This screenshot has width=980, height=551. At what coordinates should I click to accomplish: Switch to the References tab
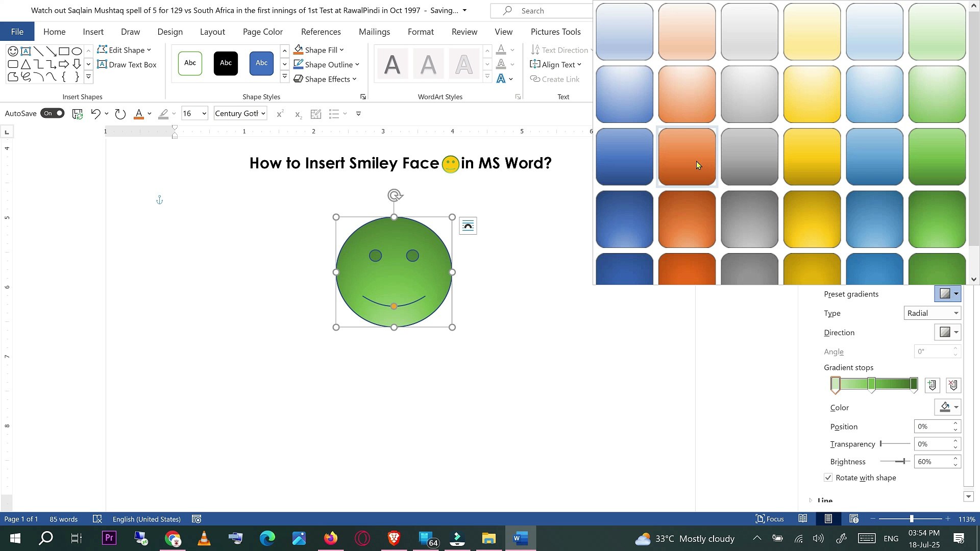(x=321, y=32)
